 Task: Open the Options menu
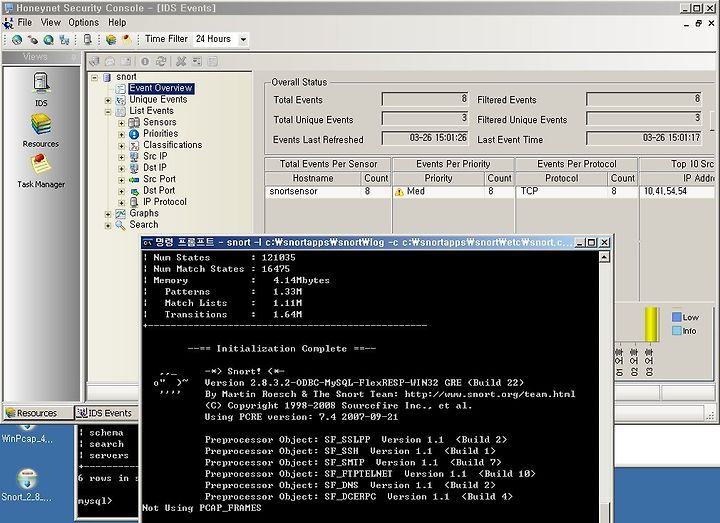pyautogui.click(x=84, y=22)
